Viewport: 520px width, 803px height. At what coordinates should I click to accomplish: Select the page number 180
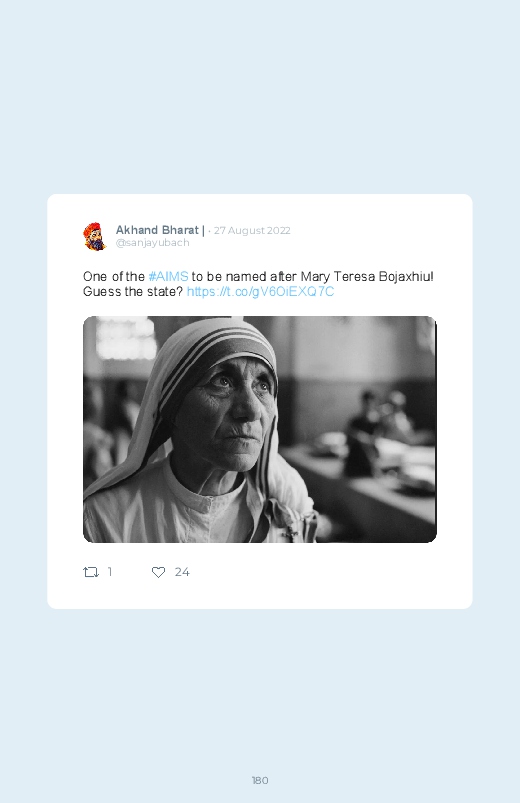260,780
